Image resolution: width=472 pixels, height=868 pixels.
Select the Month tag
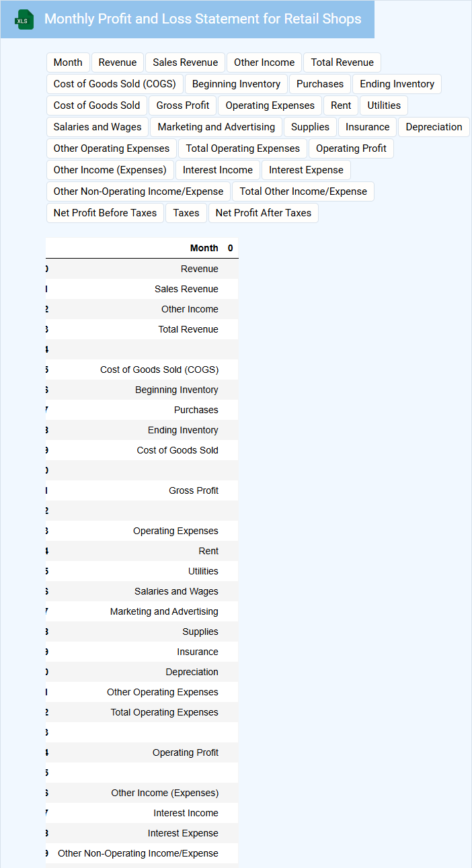pos(68,62)
